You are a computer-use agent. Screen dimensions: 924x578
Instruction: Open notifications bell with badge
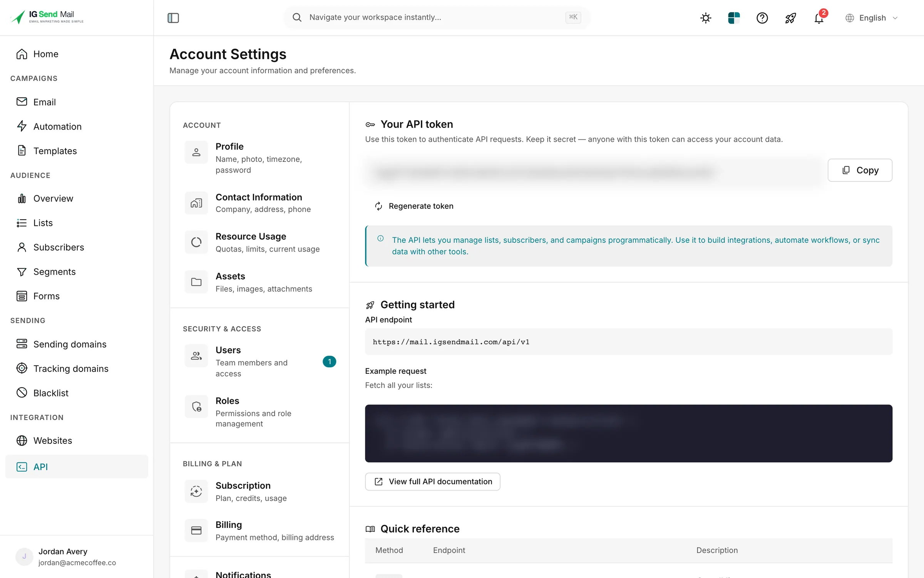pos(819,18)
